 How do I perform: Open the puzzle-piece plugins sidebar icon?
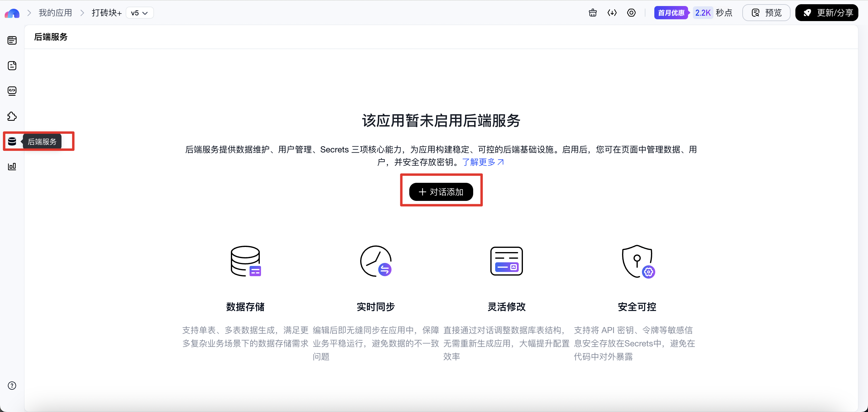point(12,117)
